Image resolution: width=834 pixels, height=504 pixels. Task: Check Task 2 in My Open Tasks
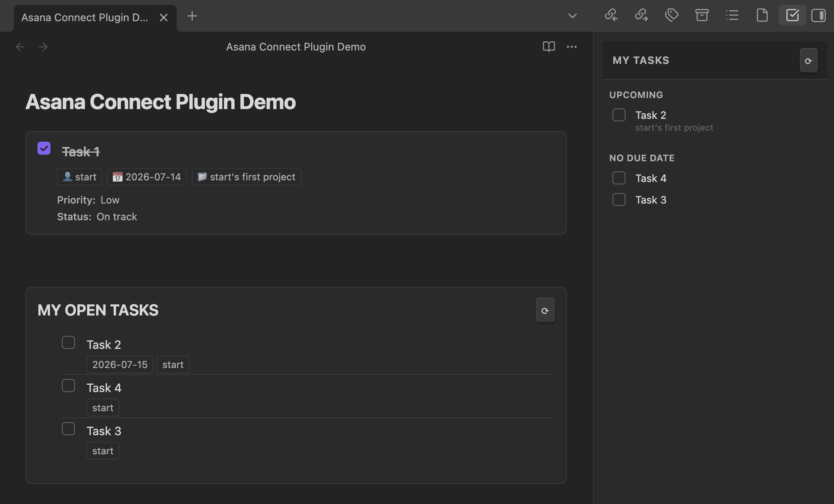point(68,342)
